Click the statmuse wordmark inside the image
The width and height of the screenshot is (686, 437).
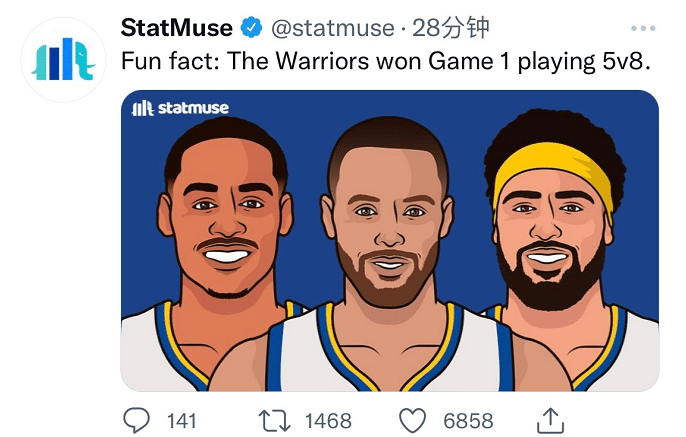193,108
